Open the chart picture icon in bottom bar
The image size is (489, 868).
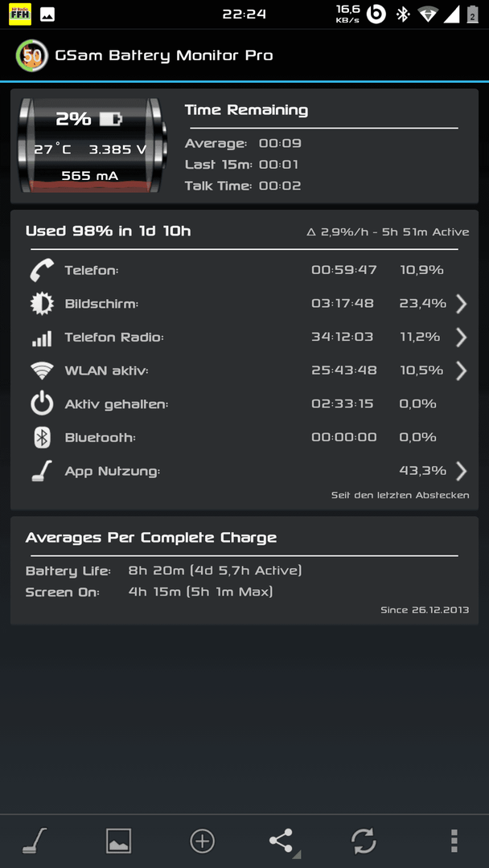118,841
